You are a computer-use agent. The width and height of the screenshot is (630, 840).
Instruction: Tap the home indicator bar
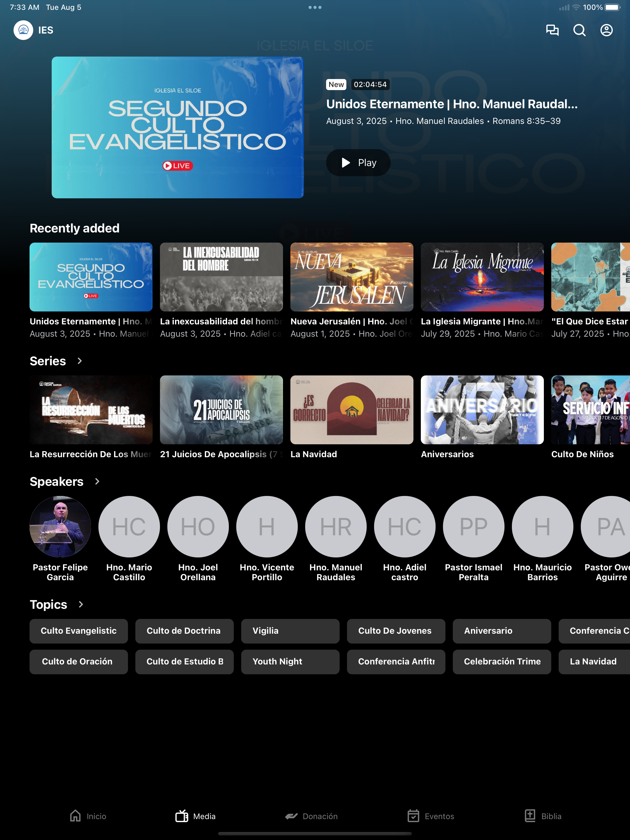tap(315, 834)
